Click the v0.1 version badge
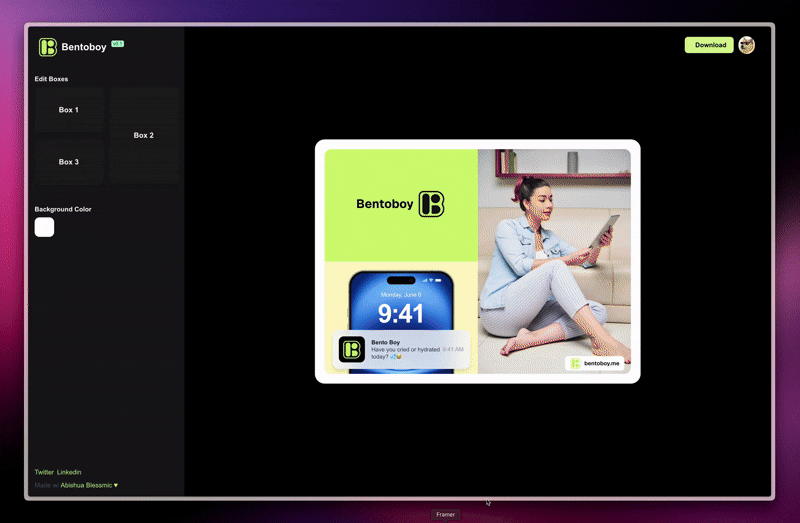The width and height of the screenshot is (800, 523). click(118, 44)
